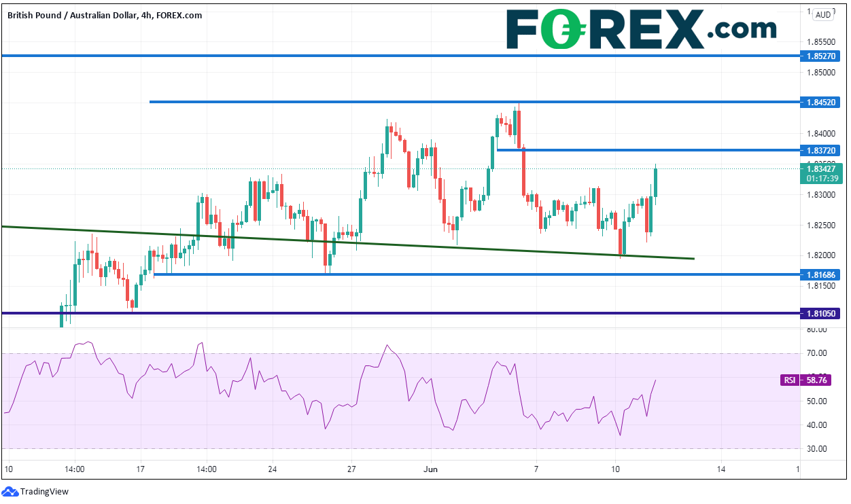This screenshot has height=504, width=851.
Task: Click the Jun label on the time axis
Action: click(x=430, y=469)
